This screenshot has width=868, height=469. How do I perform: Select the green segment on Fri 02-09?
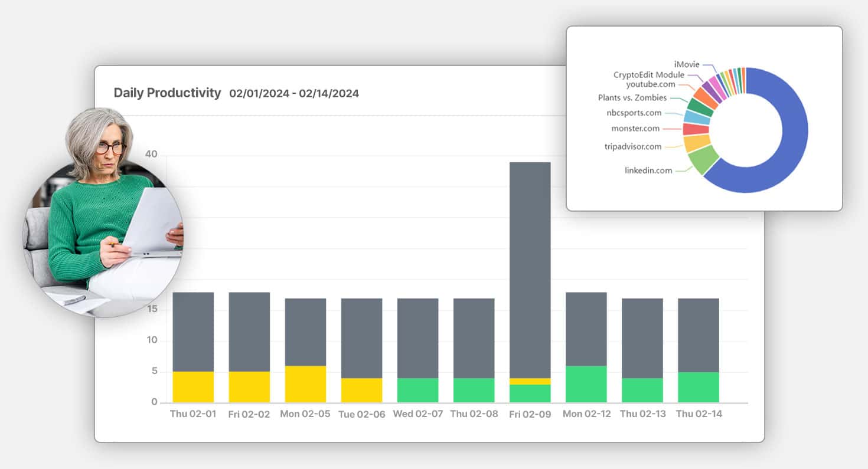(x=530, y=393)
